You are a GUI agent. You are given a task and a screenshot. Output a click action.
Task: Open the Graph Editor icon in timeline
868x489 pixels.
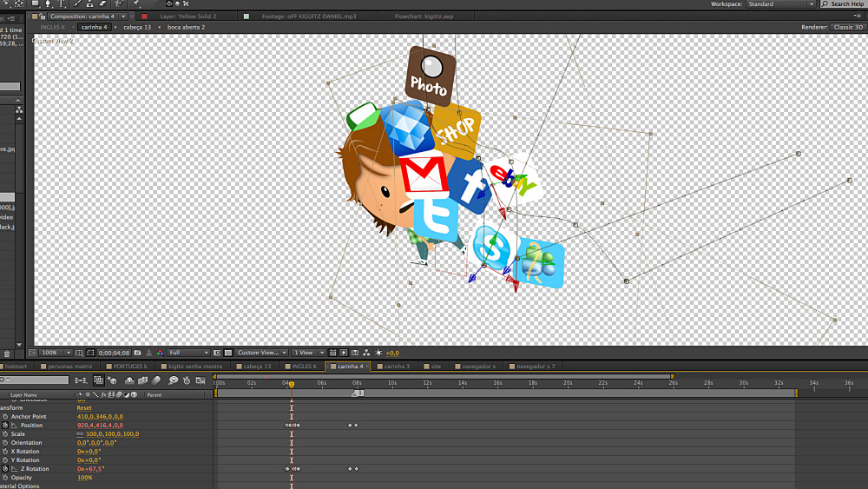point(201,380)
